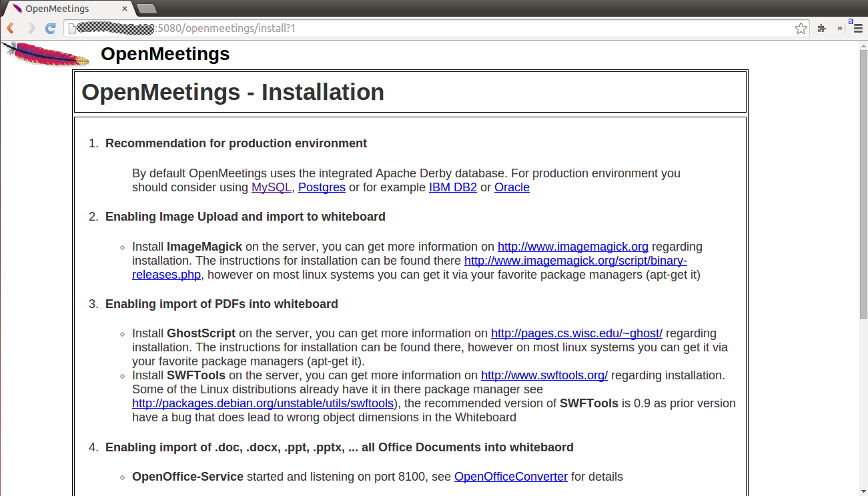
Task: Show hidden extensions via the double chevron
Action: click(839, 28)
